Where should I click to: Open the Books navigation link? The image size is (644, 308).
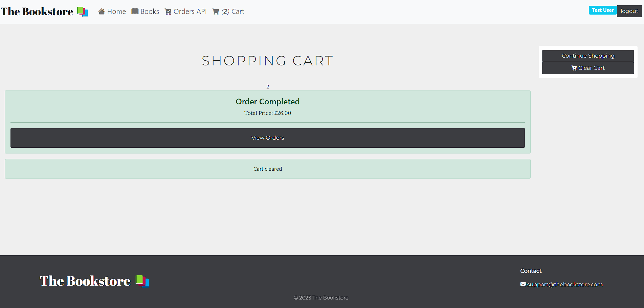click(x=145, y=12)
